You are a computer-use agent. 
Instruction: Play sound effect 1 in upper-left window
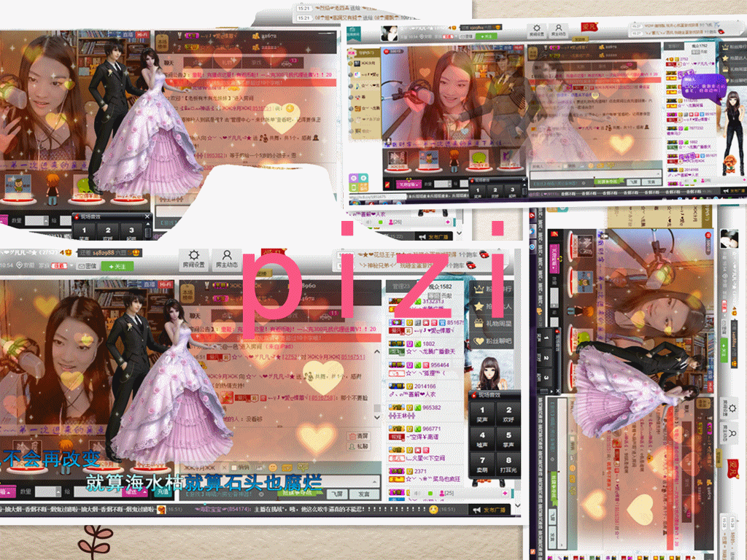point(85,233)
